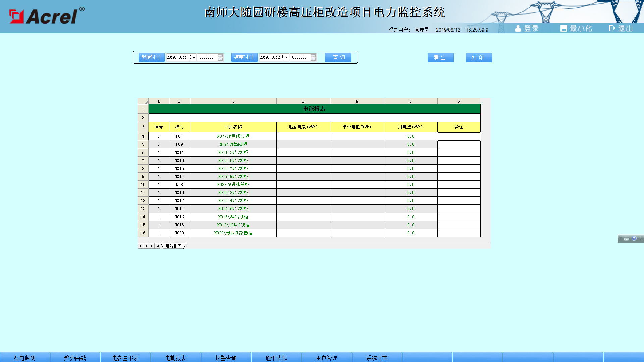Click the 导出 export button
Image resolution: width=644 pixels, height=362 pixels.
[x=440, y=58]
